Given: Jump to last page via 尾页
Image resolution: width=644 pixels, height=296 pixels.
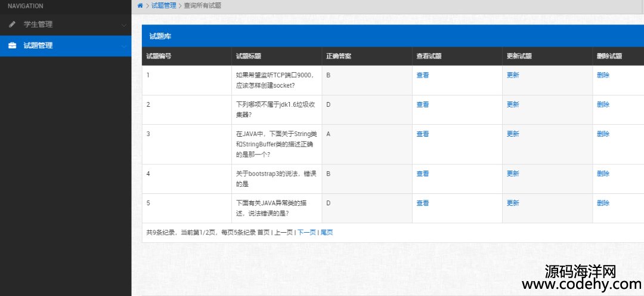Looking at the screenshot, I should pyautogui.click(x=327, y=232).
